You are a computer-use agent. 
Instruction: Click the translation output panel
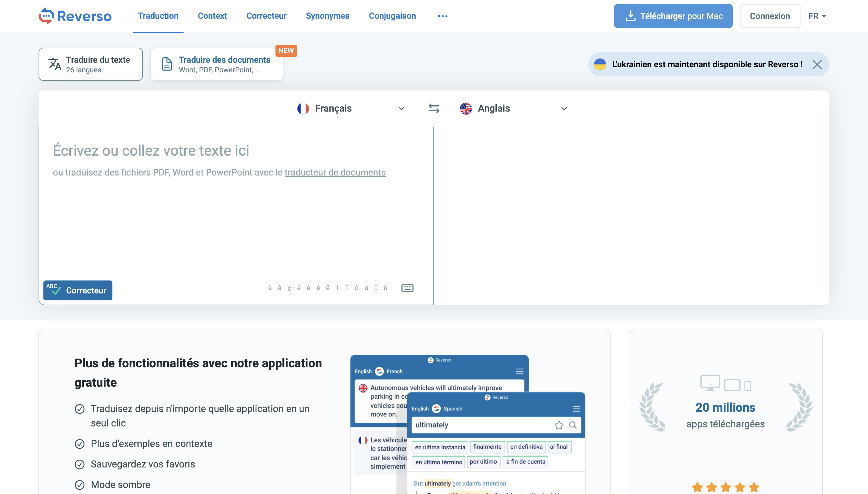[x=632, y=216]
